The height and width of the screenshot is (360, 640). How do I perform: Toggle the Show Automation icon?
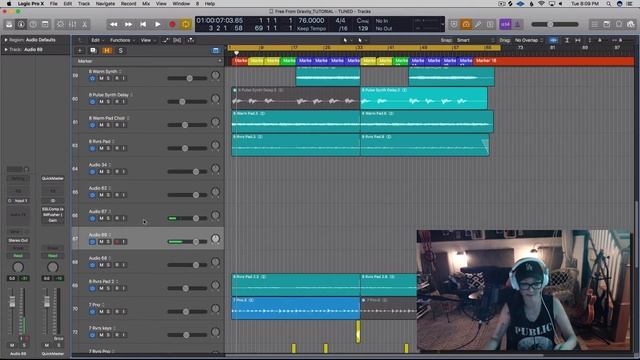(165, 40)
